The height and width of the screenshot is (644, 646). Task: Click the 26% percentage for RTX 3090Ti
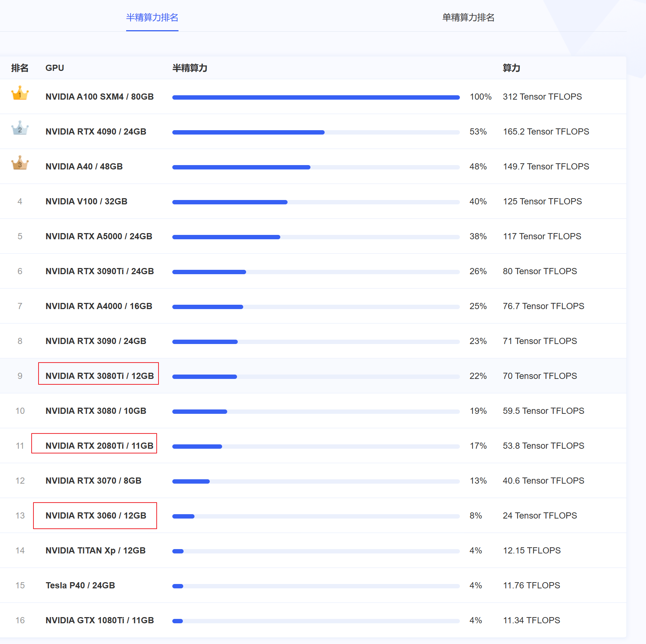[478, 271]
